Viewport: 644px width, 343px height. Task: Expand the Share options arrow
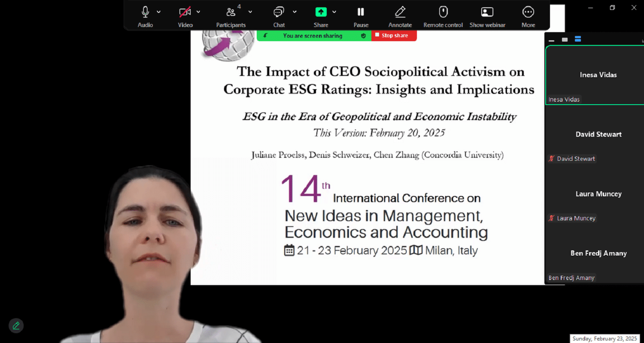pyautogui.click(x=334, y=12)
